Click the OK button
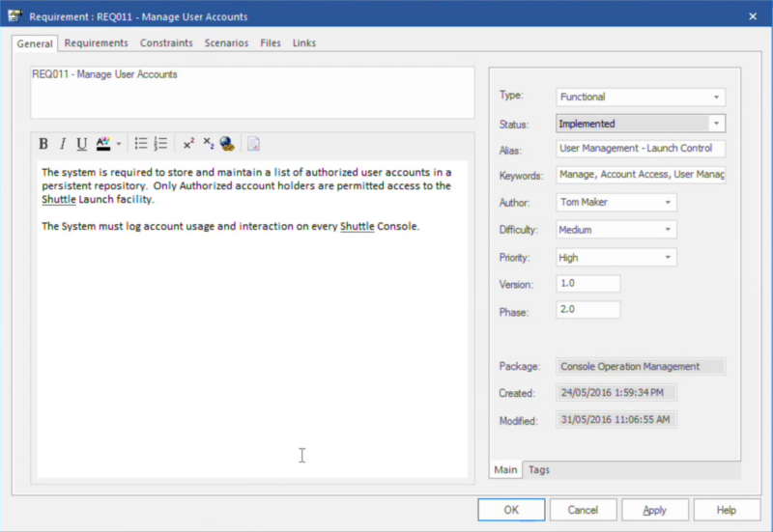The width and height of the screenshot is (773, 532). pos(511,510)
